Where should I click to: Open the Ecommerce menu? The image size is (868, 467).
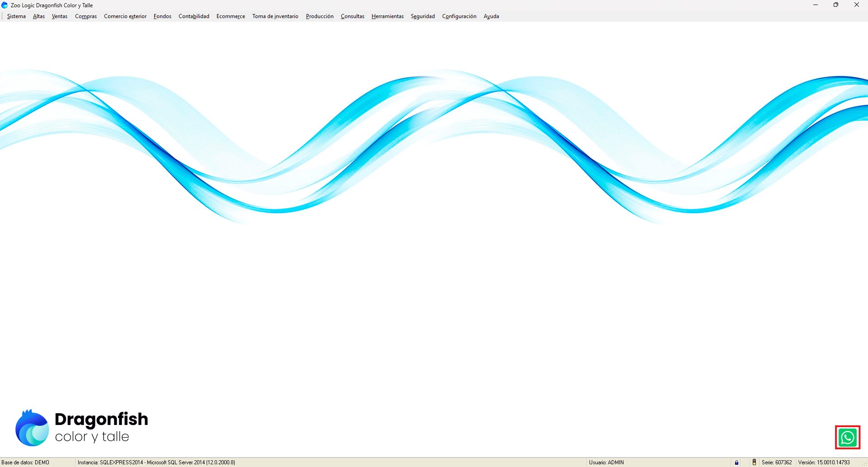(x=231, y=16)
